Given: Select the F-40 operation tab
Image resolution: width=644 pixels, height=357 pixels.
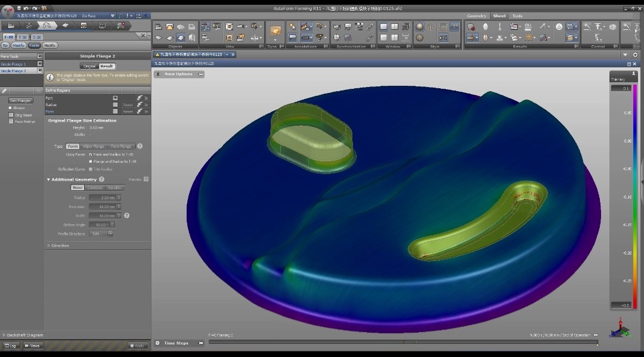Looking at the screenshot, I should [x=8, y=37].
